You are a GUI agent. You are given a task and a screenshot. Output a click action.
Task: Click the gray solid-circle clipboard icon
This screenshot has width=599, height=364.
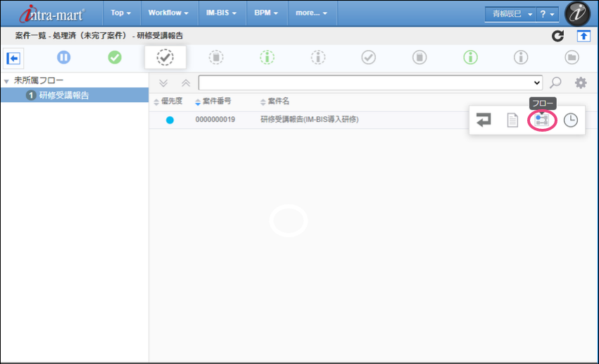coord(420,57)
